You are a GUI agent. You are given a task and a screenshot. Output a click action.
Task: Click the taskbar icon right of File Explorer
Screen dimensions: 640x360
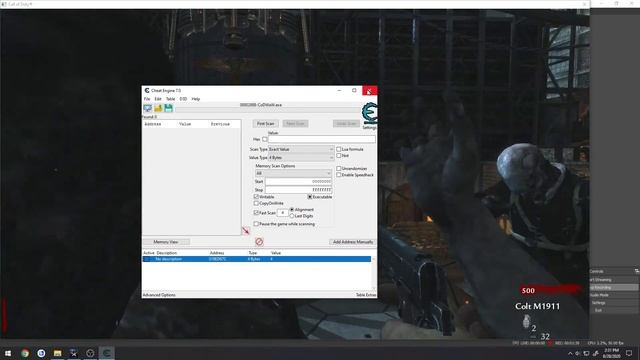tap(74, 353)
